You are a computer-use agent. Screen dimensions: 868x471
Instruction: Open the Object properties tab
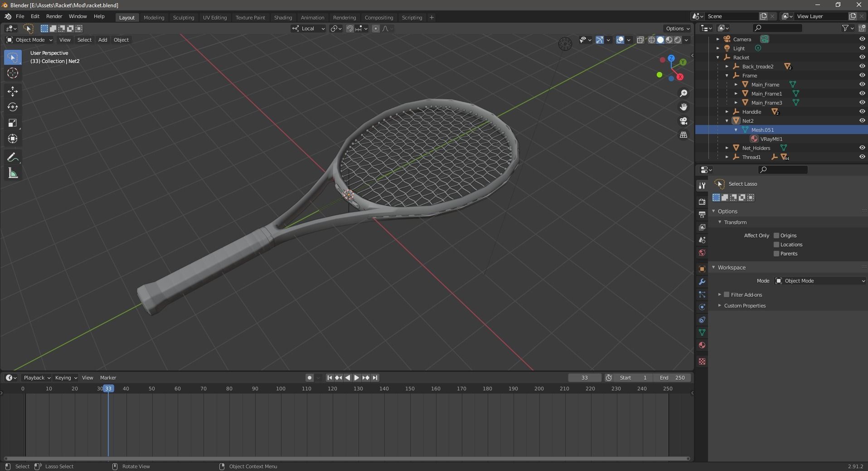tap(702, 269)
